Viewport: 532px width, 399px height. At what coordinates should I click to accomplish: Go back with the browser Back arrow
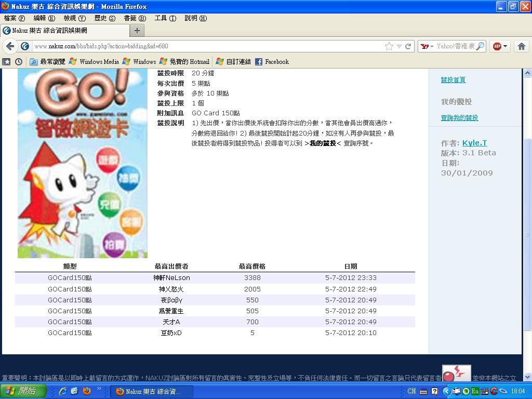coord(10,46)
